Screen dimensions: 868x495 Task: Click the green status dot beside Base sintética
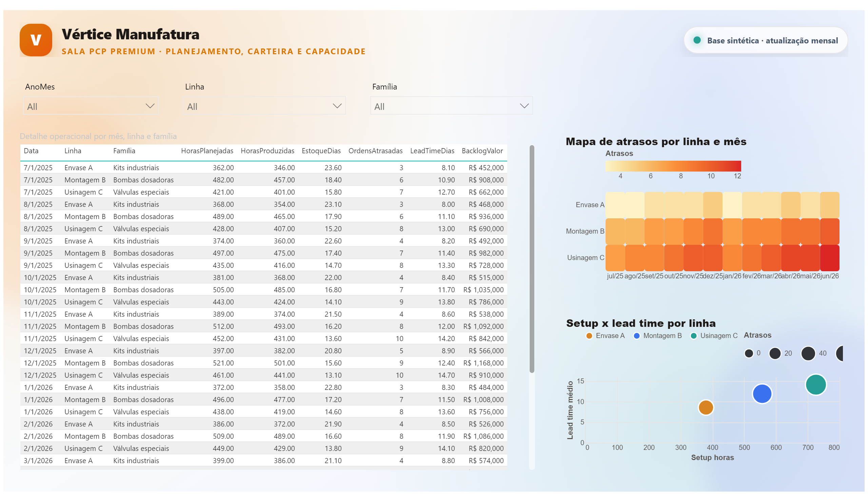pos(697,40)
